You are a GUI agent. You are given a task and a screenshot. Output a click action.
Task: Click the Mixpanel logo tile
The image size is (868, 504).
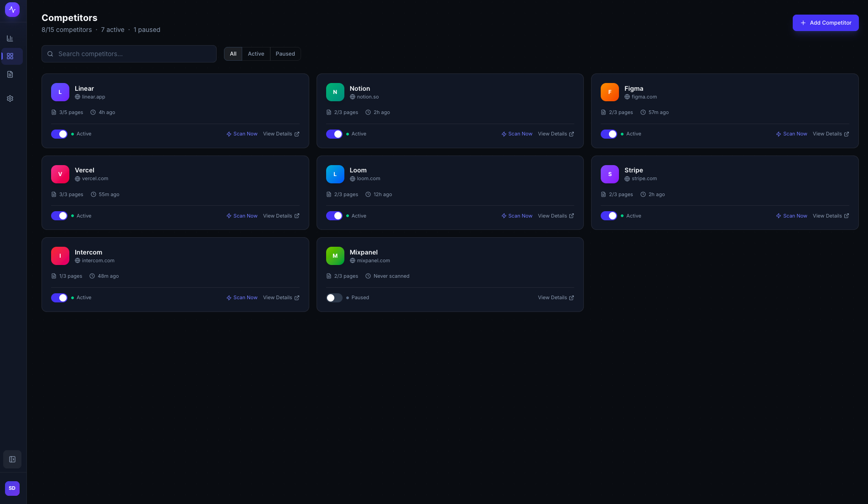tap(335, 256)
